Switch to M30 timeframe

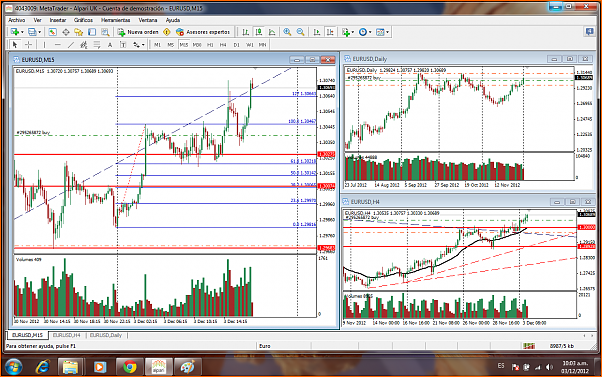(197, 45)
